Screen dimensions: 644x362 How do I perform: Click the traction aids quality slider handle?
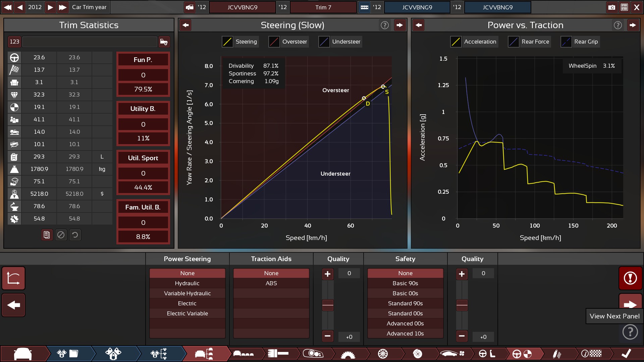(x=328, y=305)
